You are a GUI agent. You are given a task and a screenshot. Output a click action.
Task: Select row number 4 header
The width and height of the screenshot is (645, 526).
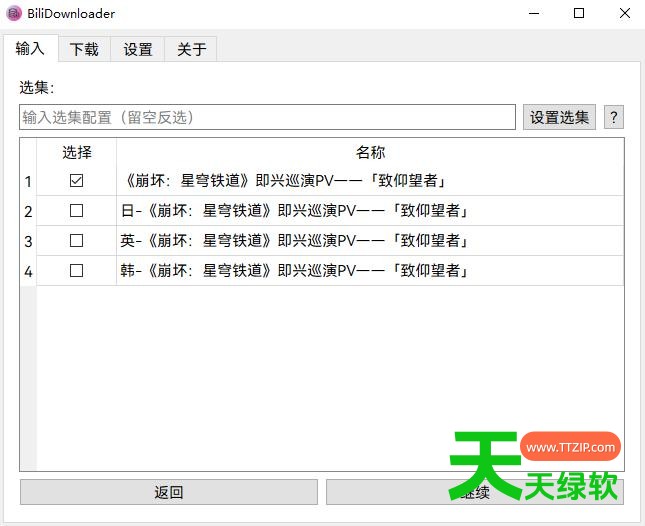pyautogui.click(x=28, y=271)
